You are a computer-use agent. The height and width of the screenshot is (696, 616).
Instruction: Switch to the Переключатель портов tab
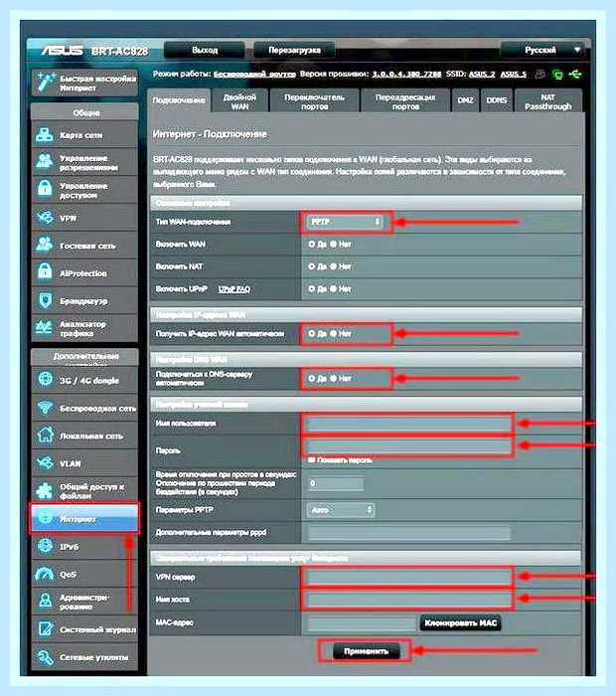[314, 101]
